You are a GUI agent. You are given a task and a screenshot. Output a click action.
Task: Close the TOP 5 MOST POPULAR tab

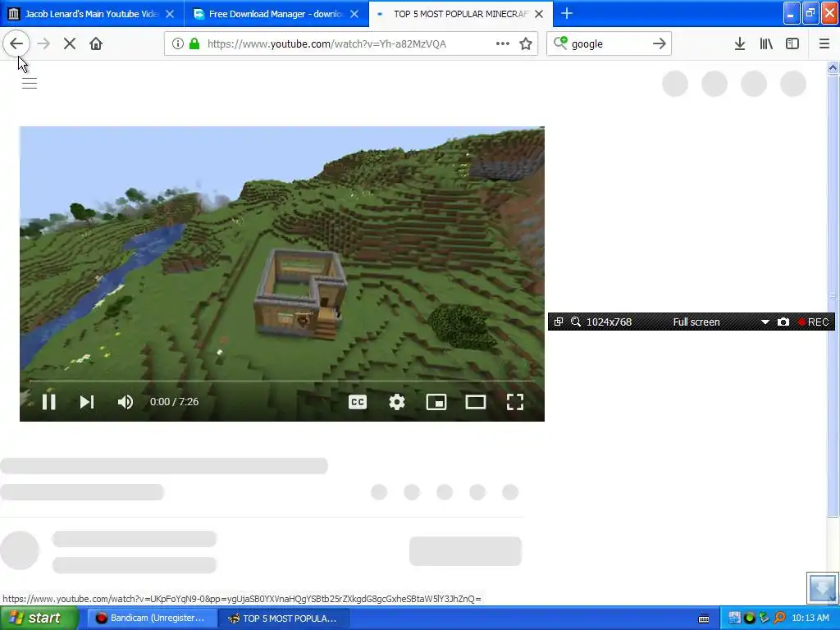point(540,14)
